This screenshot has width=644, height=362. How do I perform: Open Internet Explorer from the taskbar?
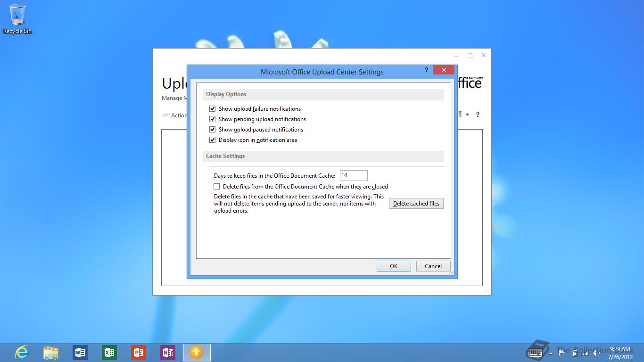click(x=22, y=352)
